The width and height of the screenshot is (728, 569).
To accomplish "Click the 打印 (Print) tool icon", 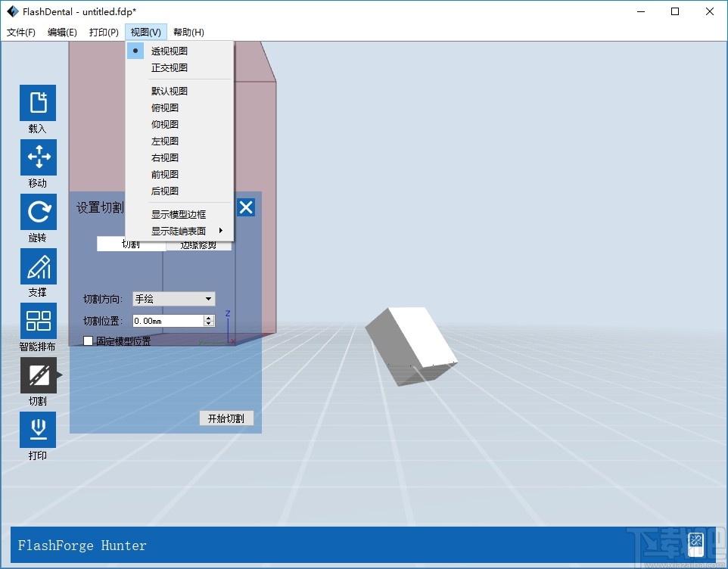I will pyautogui.click(x=38, y=429).
